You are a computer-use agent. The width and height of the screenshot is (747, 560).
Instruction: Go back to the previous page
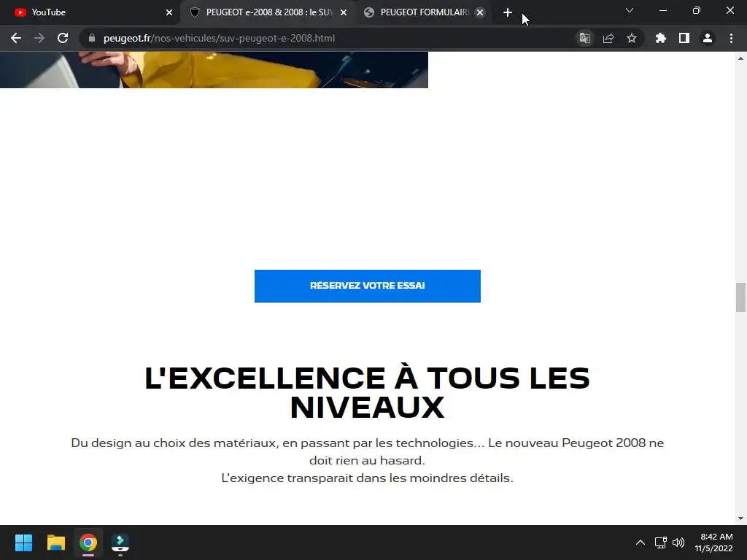tap(16, 38)
